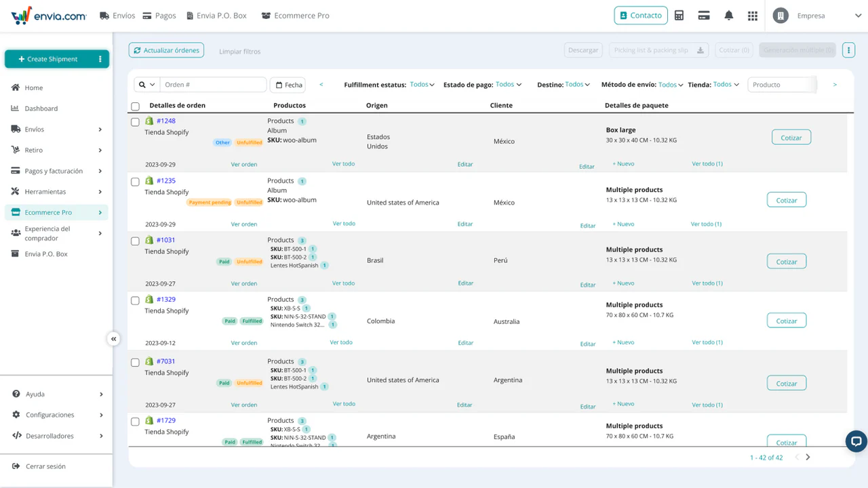Open Ecommerce Pro in top navigation
Image resolution: width=868 pixels, height=488 pixels.
[x=296, y=16]
